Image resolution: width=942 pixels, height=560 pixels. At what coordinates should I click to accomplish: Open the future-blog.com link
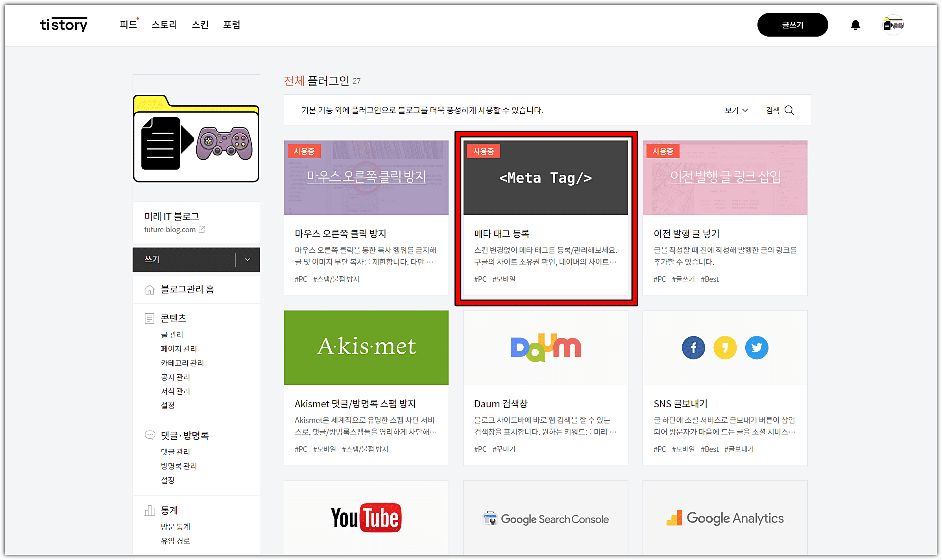click(x=170, y=229)
